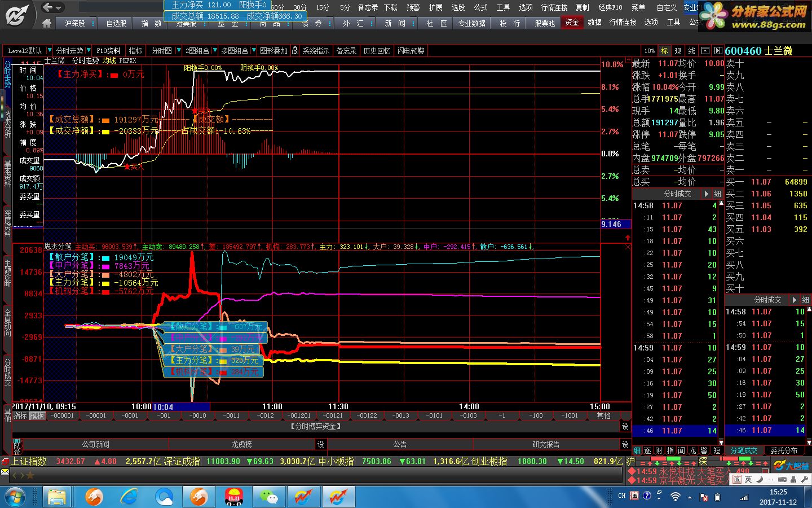Expand the left 分时成交 panel arrow
This screenshot has width=812, height=508.
706,194
